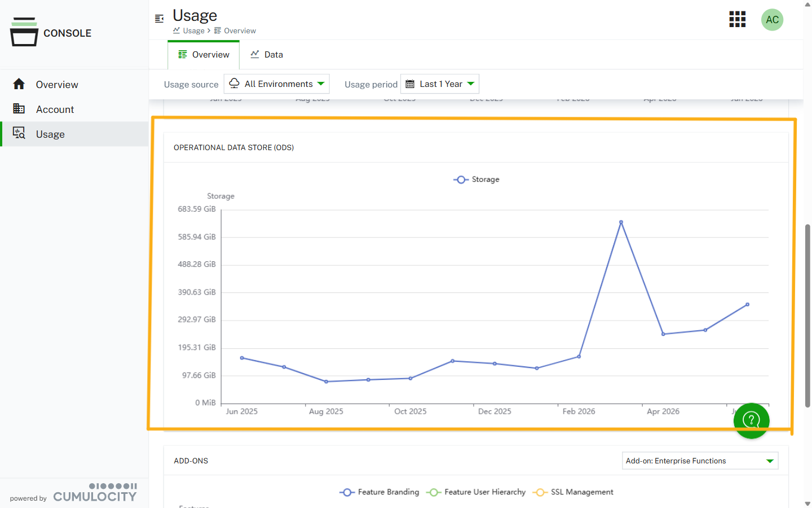Click the Overview breadcrumb list icon
Viewport: 812px width, 508px height.
point(218,30)
